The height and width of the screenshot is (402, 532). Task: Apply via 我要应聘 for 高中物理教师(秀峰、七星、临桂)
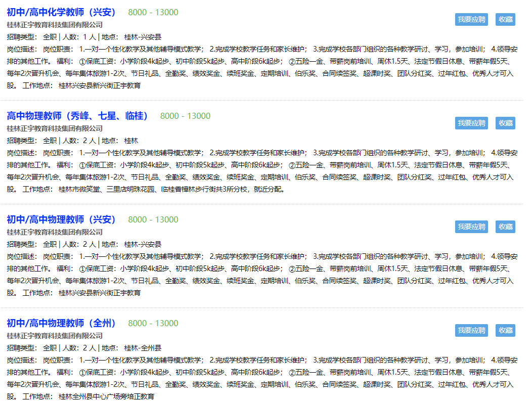[471, 123]
